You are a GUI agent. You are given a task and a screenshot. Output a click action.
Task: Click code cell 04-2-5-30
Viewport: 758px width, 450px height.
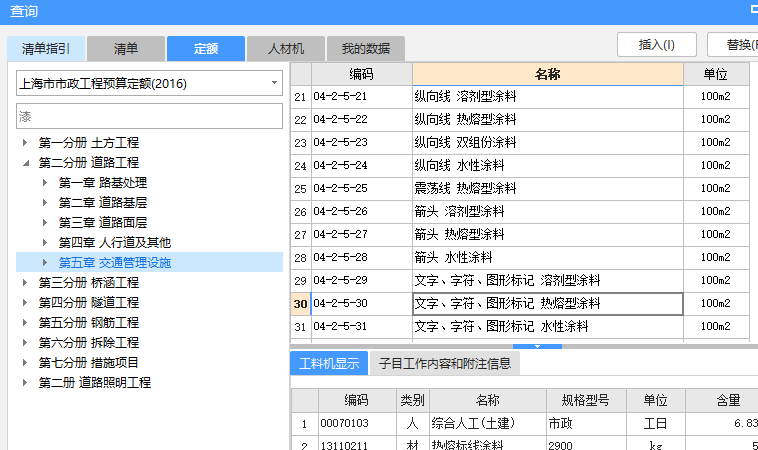pos(362,304)
